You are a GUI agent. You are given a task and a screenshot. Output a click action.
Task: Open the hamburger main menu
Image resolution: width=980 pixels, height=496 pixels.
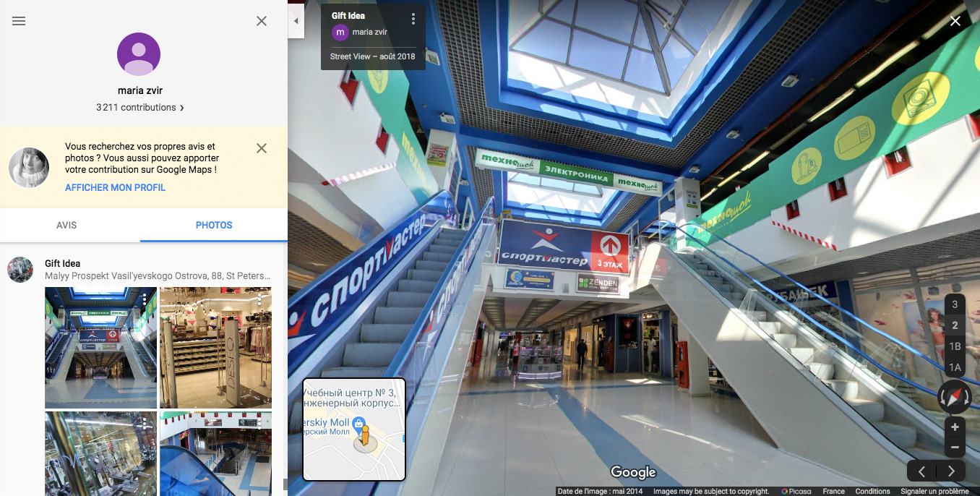(19, 21)
